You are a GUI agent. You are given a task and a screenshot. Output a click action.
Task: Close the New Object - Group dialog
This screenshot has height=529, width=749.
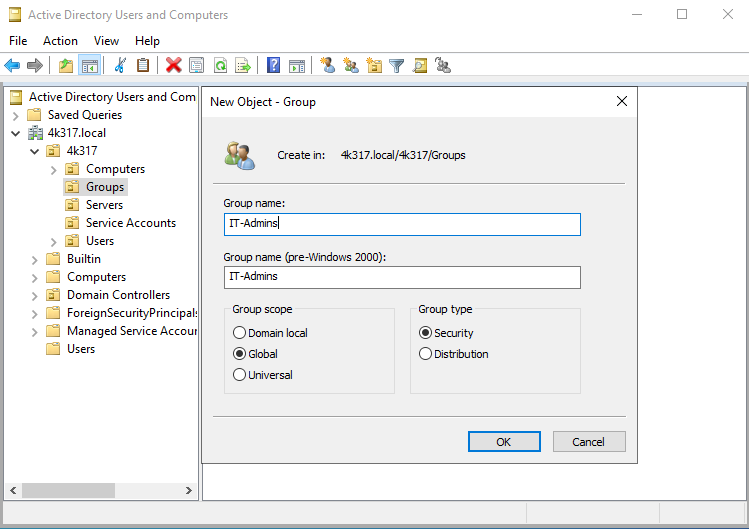(621, 101)
